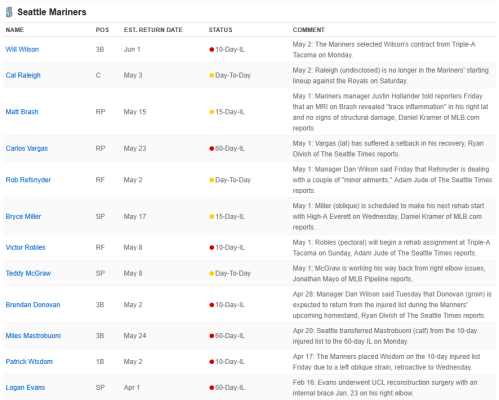Click yellow status dot for Cal Raleigh Day-To-Day
Image resolution: width=499 pixels, height=400 pixels.
211,75
